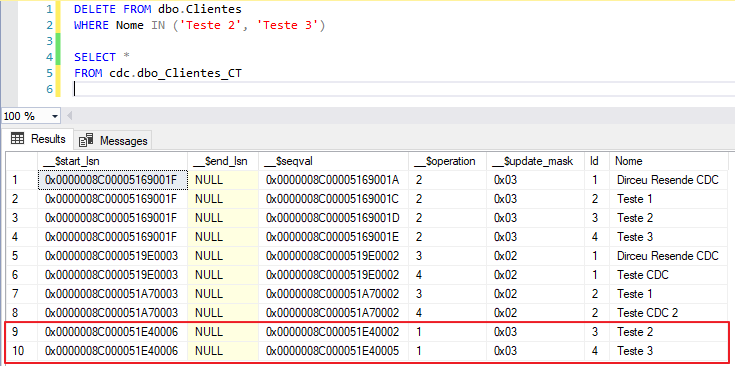Image resolution: width=735 pixels, height=366 pixels.
Task: Click Nome cell 'Teste 2' in row 9
Action: click(x=668, y=332)
